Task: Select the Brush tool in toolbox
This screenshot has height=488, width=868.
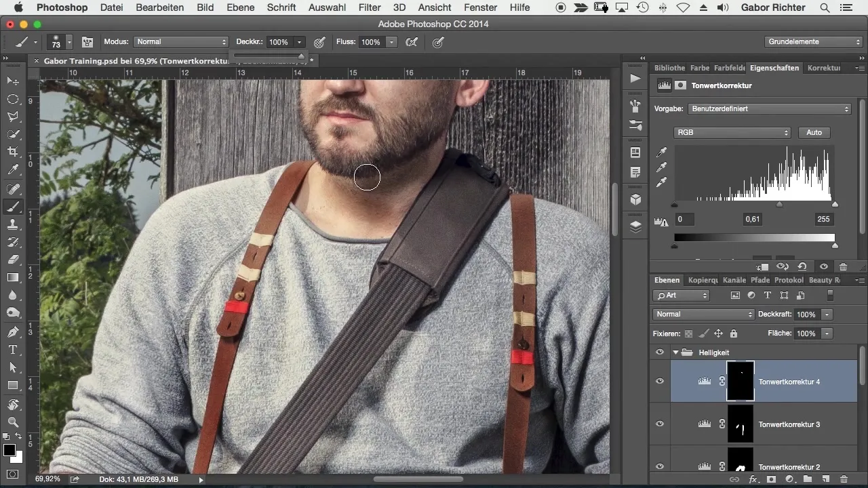Action: tap(12, 206)
